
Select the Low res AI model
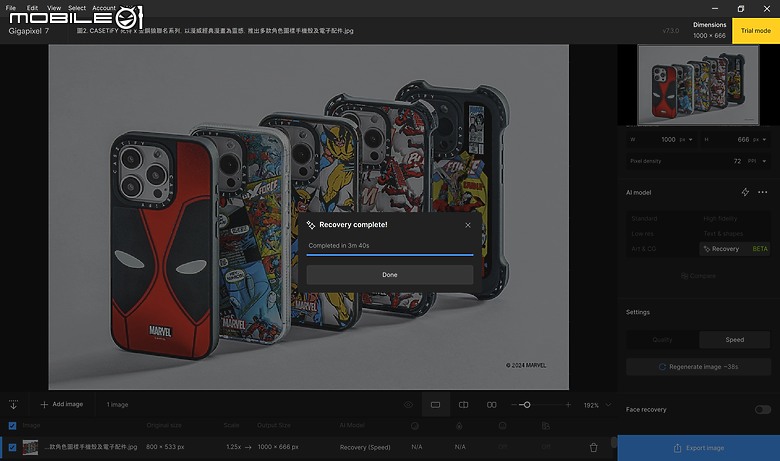point(642,234)
